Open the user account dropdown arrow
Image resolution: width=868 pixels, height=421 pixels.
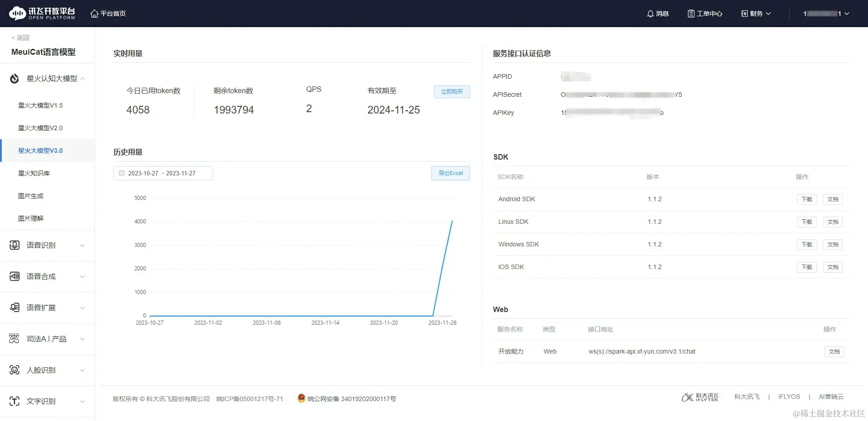point(847,14)
